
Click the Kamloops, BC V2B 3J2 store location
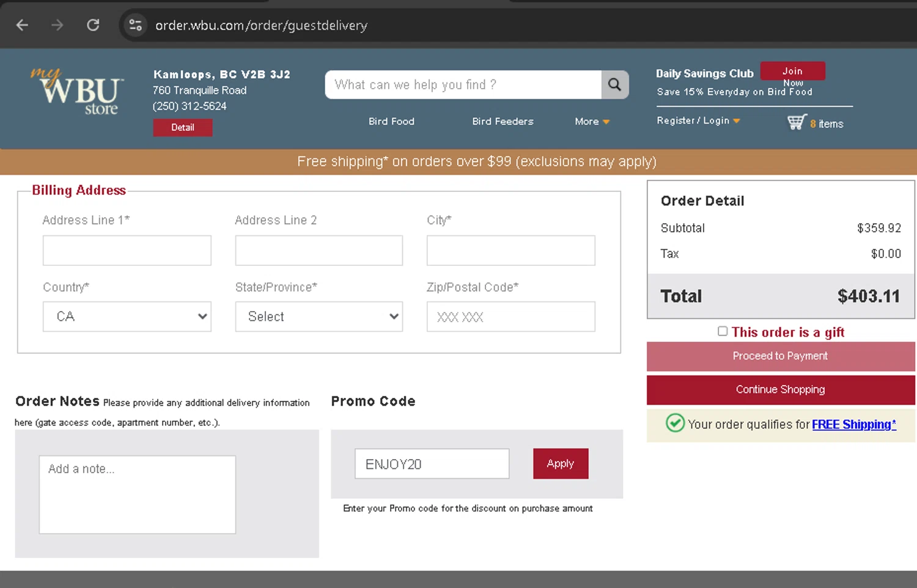[x=222, y=75]
